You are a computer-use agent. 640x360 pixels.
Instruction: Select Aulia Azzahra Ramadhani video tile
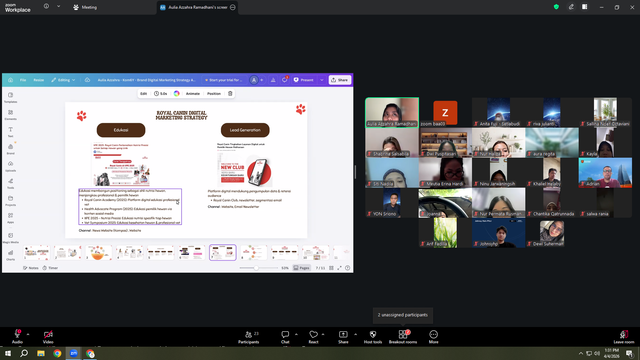coord(392,112)
